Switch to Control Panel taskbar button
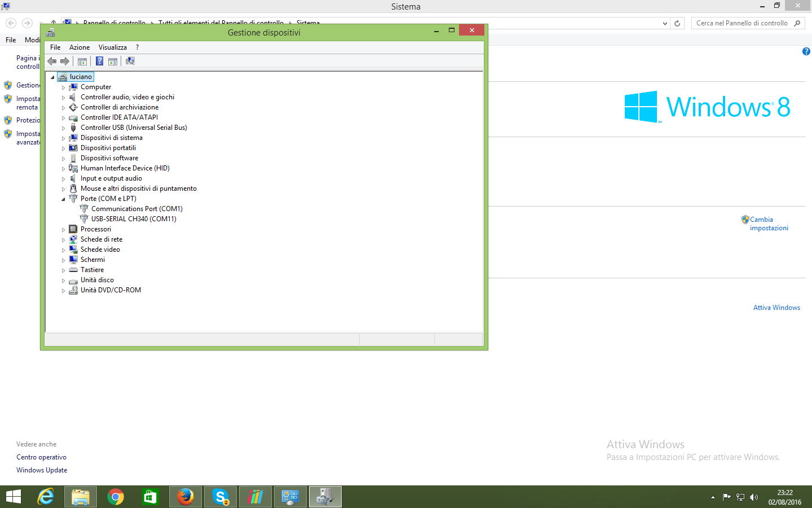This screenshot has height=508, width=812. pos(290,497)
